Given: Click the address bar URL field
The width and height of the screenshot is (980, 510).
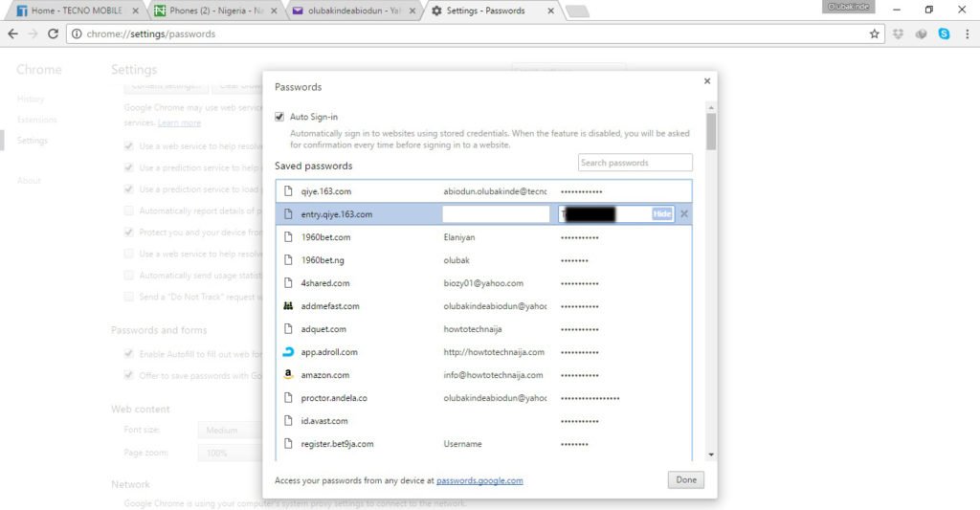Looking at the screenshot, I should (475, 33).
